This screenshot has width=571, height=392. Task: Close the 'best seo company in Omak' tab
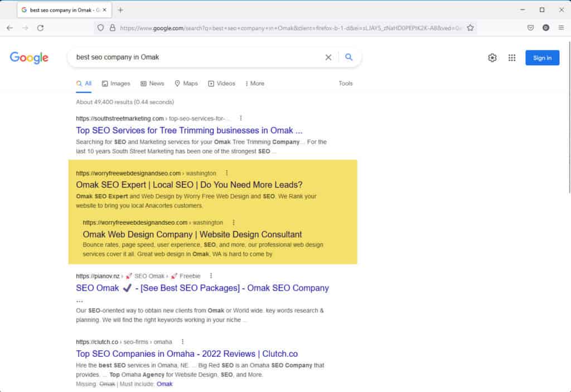tap(104, 10)
